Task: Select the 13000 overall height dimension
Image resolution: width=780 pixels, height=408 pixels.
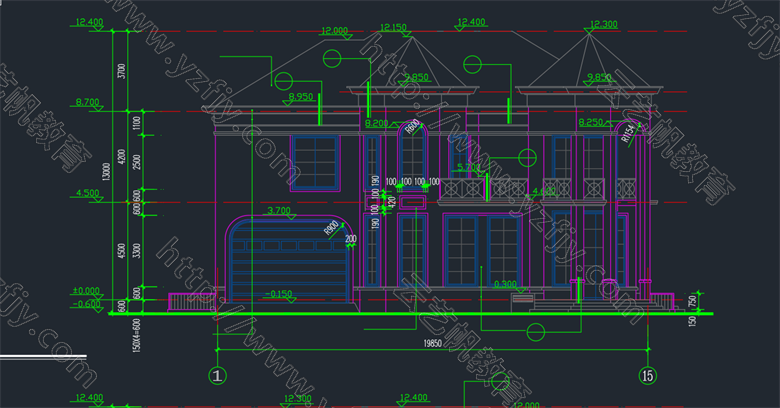Action: coord(106,172)
